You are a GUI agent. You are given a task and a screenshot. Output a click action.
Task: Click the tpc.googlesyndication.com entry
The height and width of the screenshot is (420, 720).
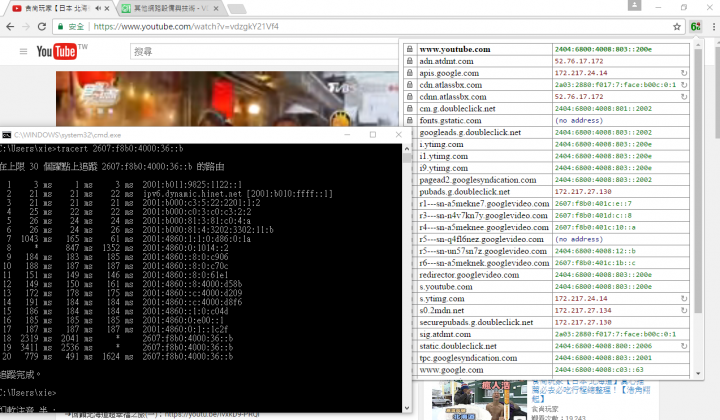[x=468, y=358]
